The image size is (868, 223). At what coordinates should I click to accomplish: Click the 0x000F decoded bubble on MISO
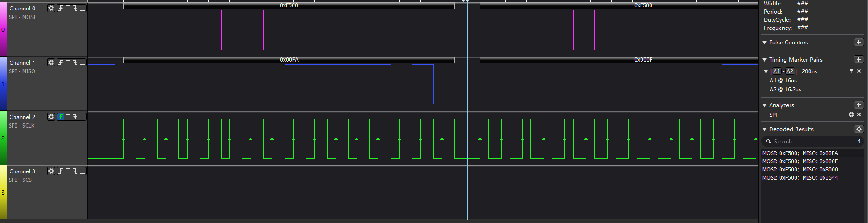click(619, 60)
